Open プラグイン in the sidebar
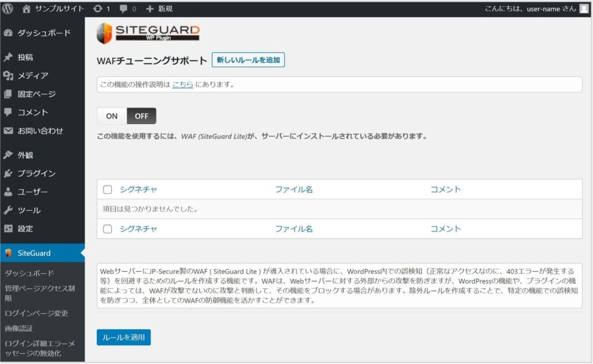This screenshot has height=364, width=593. (x=36, y=173)
